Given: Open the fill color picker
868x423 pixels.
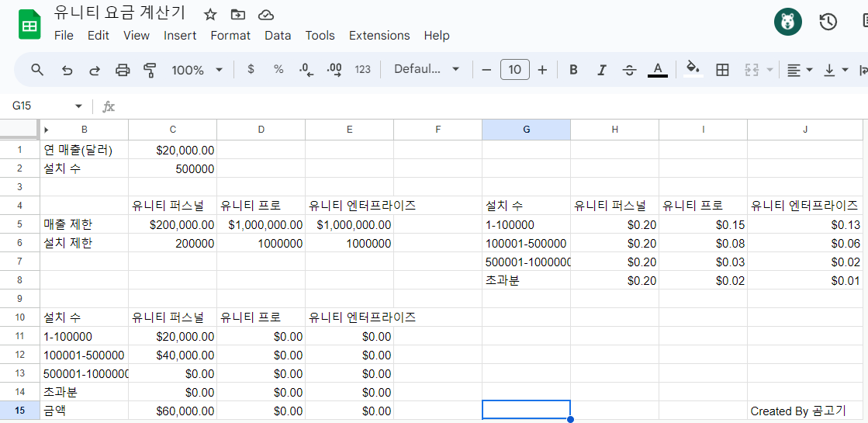Looking at the screenshot, I should [693, 69].
